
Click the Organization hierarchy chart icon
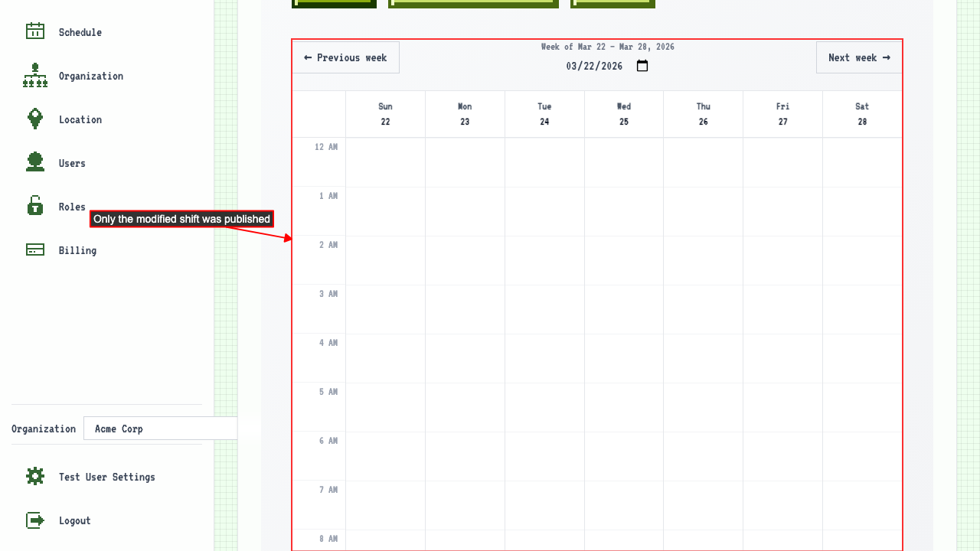coord(35,75)
